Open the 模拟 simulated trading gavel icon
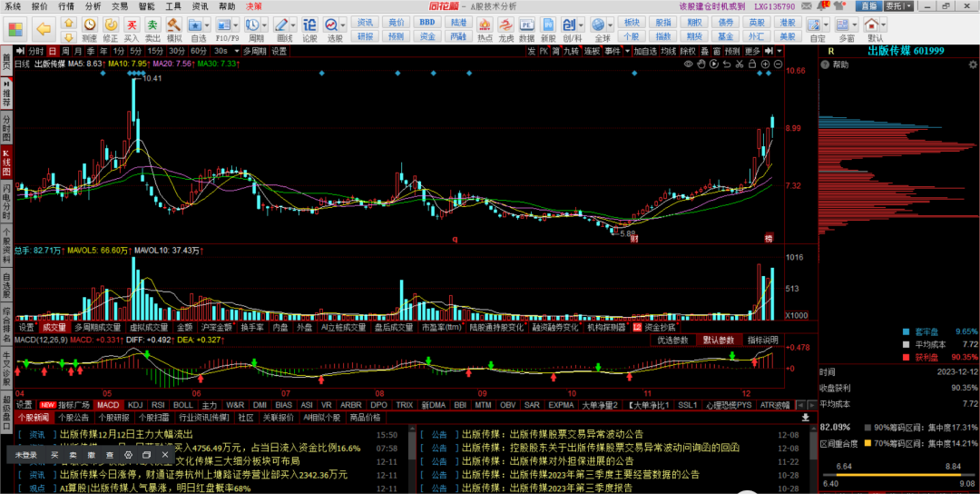 coord(174,25)
